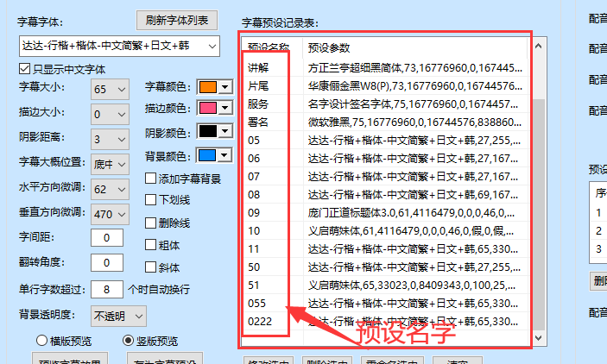Click the 单行字数超过 input field
The height and width of the screenshot is (364, 607).
(x=107, y=289)
